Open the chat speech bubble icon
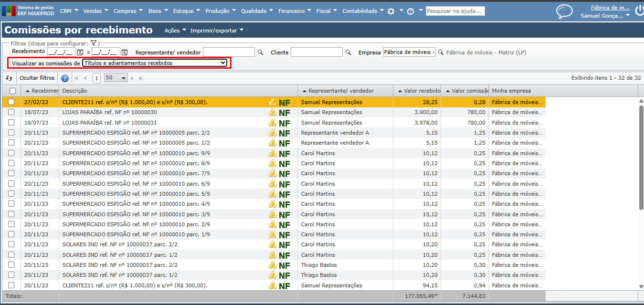 564,11
